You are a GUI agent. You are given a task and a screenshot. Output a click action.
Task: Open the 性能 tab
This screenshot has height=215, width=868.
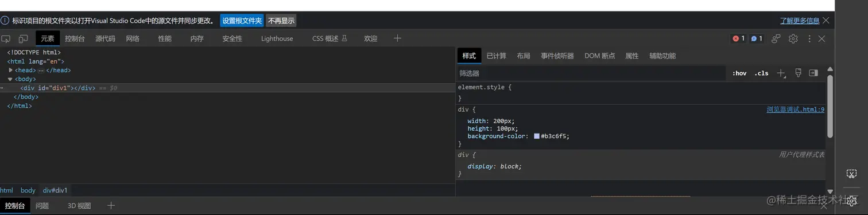[x=165, y=38]
